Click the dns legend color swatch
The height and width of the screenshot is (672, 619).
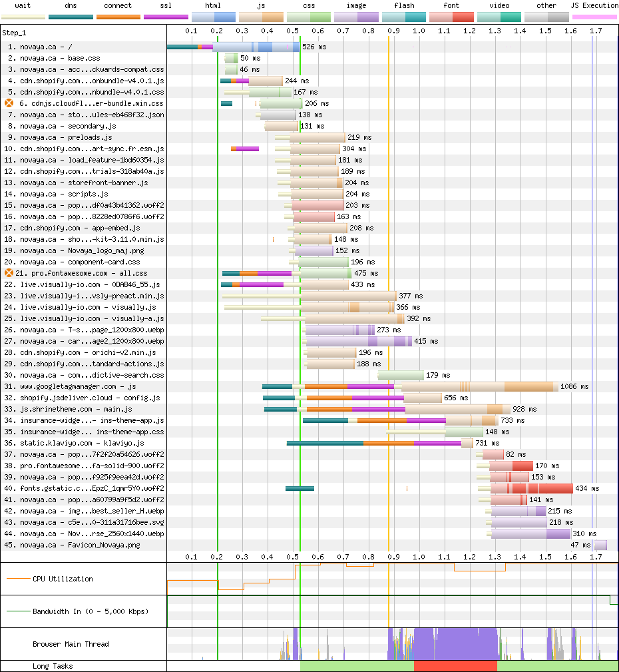(x=71, y=17)
